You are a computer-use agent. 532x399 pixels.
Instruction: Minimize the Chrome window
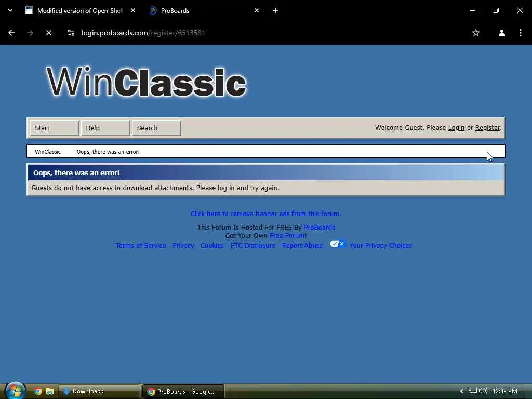pyautogui.click(x=472, y=10)
